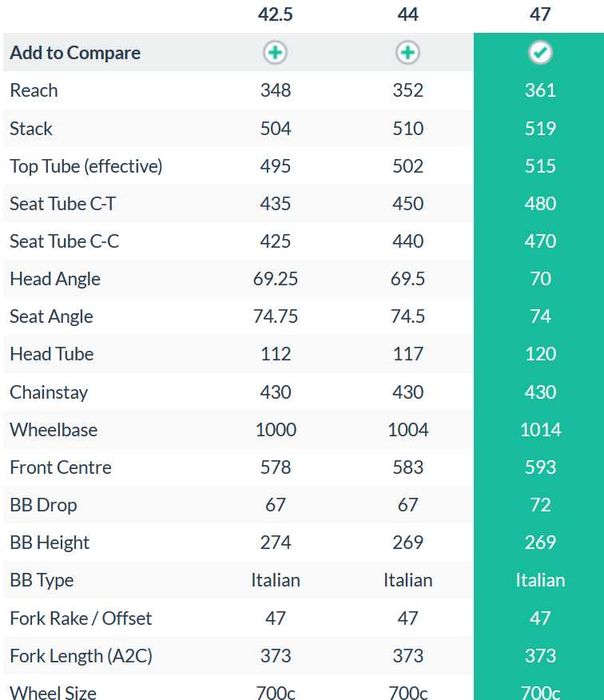Click the BB Type row label
604x700 pixels.
[x=42, y=580]
